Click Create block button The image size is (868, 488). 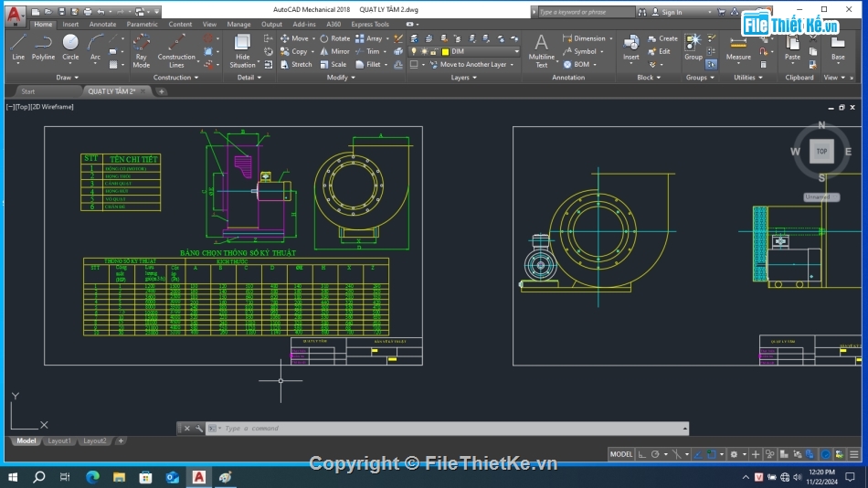point(662,38)
